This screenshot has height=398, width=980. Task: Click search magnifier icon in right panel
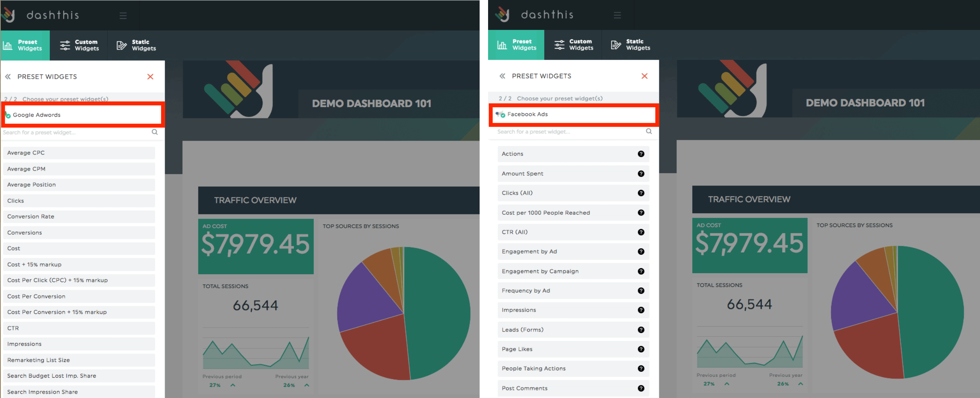pos(649,131)
